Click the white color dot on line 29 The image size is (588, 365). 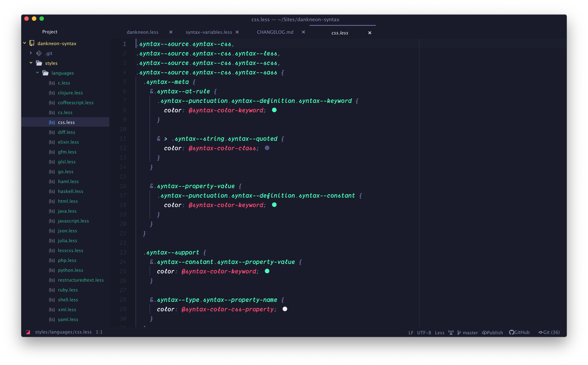point(285,309)
